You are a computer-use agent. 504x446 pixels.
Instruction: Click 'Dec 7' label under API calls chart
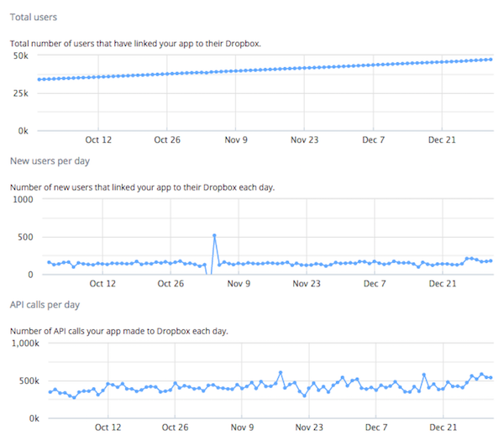coord(376,428)
